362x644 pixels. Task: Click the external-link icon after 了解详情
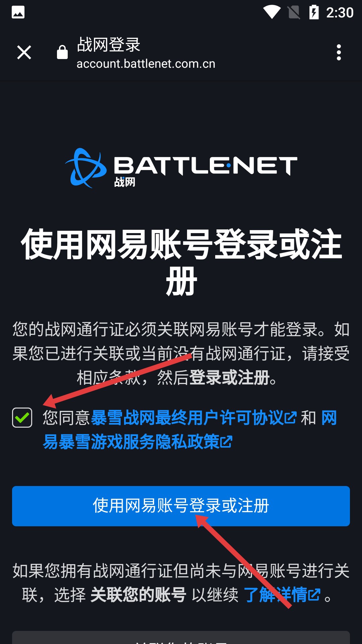(x=314, y=595)
